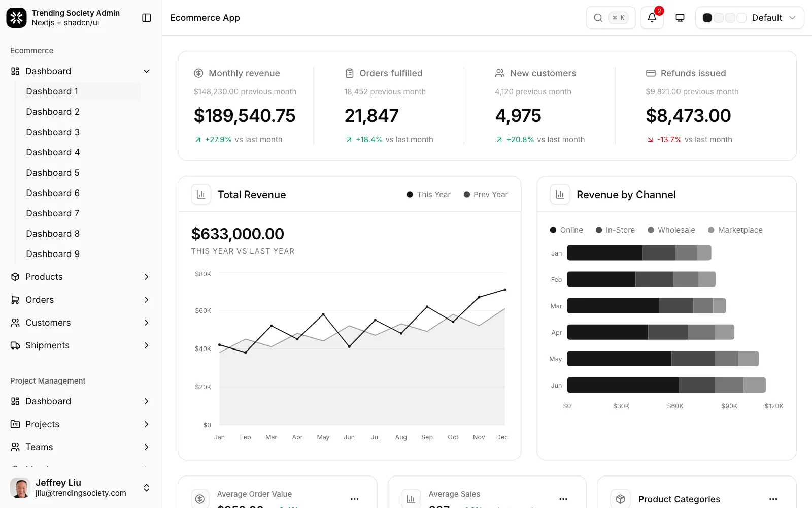Toggle the Marketplace channel legend
812x508 pixels.
coord(735,230)
